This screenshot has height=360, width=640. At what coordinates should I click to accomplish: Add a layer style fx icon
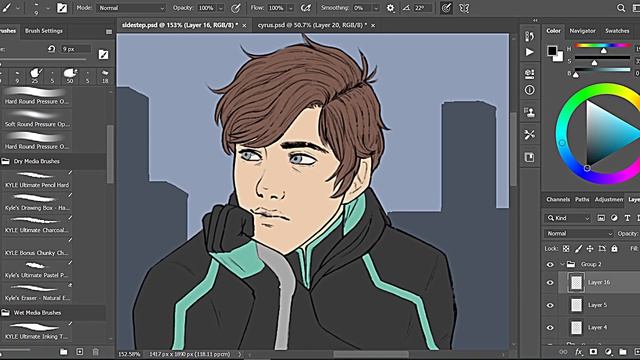pyautogui.click(x=578, y=352)
